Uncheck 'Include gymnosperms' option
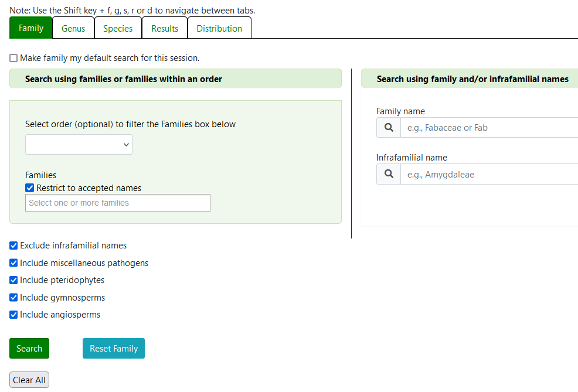This screenshot has width=578, height=392. (x=13, y=298)
